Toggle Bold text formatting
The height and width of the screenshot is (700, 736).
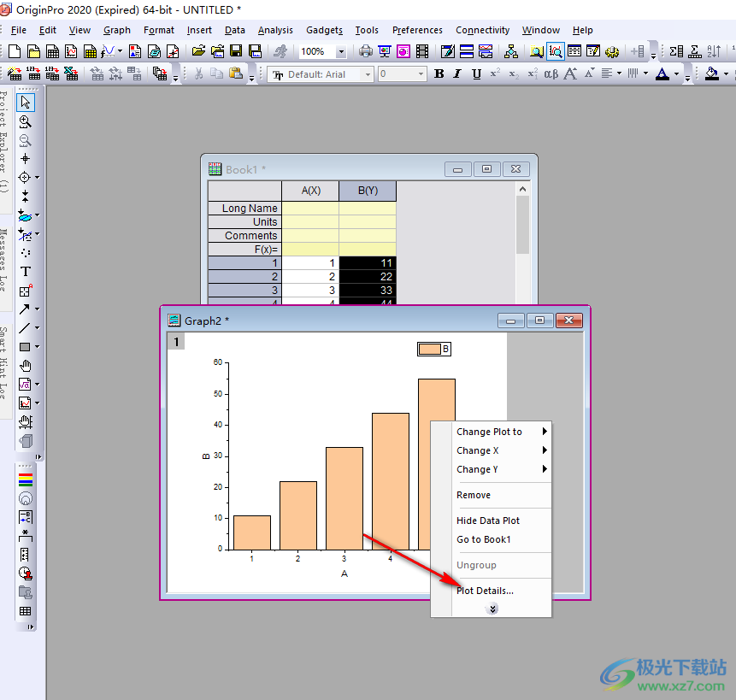pos(439,74)
